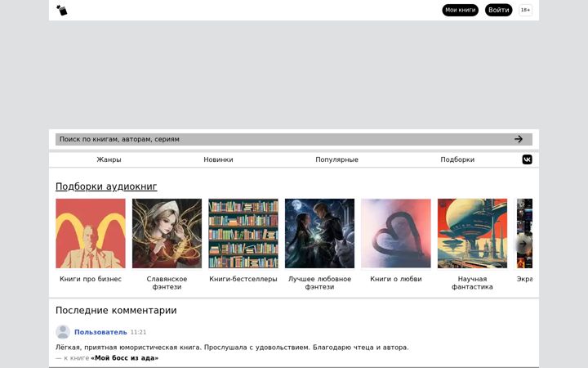Open Славянское фэнтези cover thumbnail
The image size is (588, 368).
pyautogui.click(x=167, y=234)
